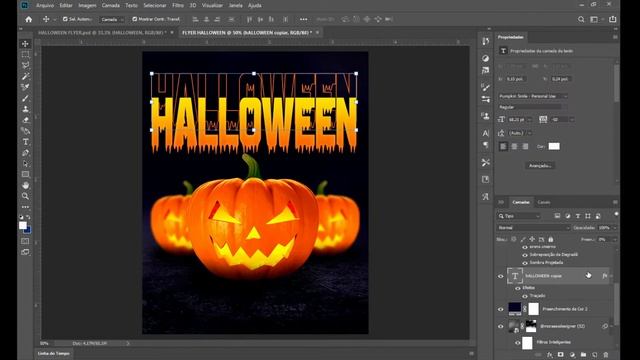640x360 pixels.
Task: Open the (Auto) leading dropdown
Action: (x=520, y=133)
